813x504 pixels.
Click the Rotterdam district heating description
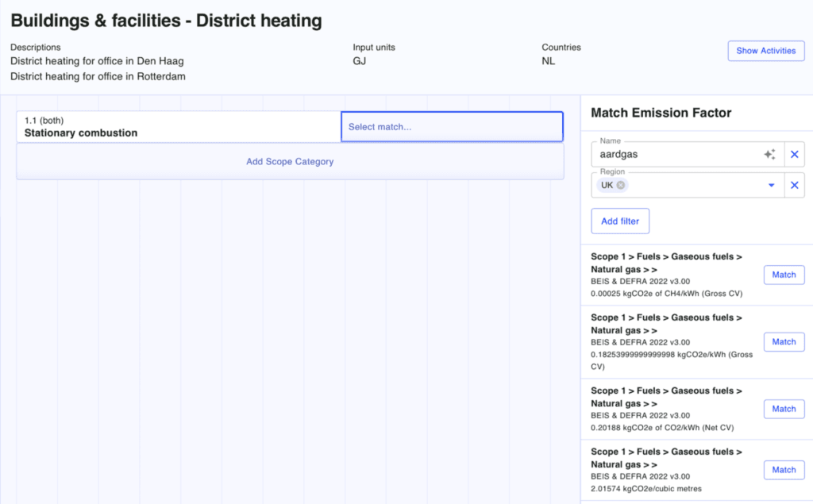(98, 77)
